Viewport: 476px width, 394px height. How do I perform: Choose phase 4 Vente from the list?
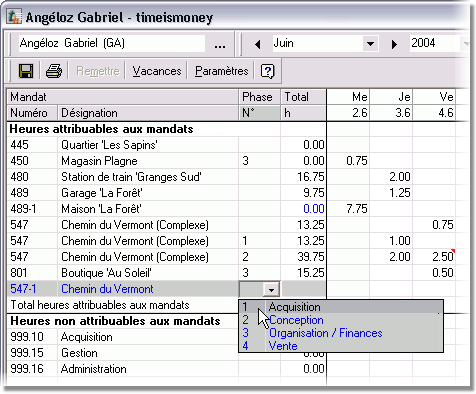[x=341, y=346]
